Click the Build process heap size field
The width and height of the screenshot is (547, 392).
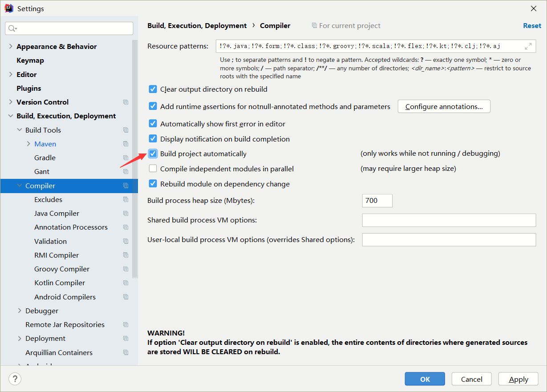click(x=377, y=201)
